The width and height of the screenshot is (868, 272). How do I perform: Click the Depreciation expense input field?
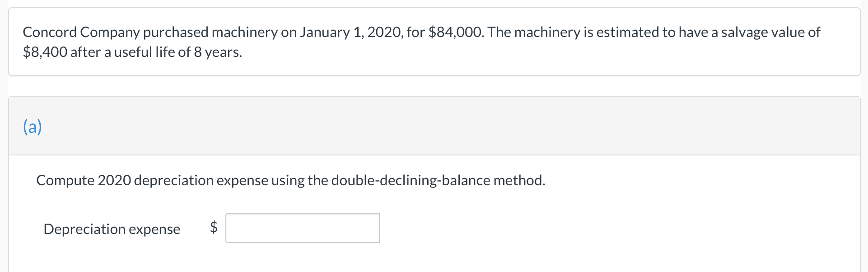(302, 228)
